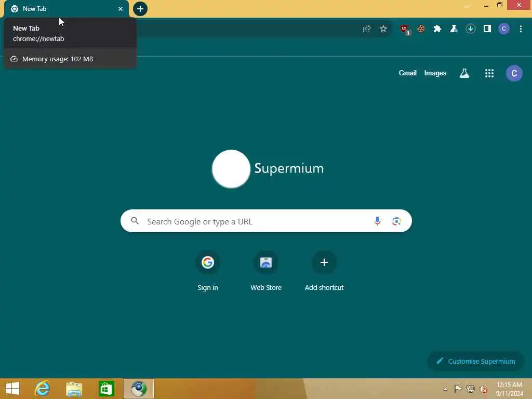Open the tab search chevron

point(467,6)
